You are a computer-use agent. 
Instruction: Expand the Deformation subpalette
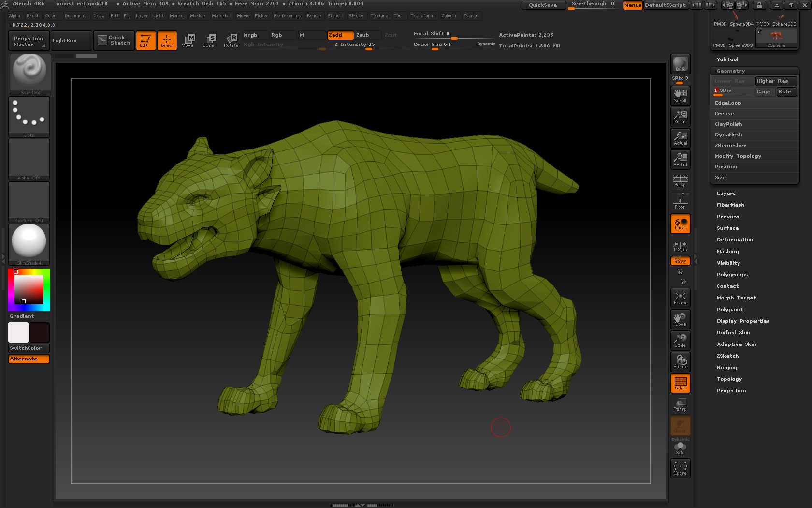[735, 240]
